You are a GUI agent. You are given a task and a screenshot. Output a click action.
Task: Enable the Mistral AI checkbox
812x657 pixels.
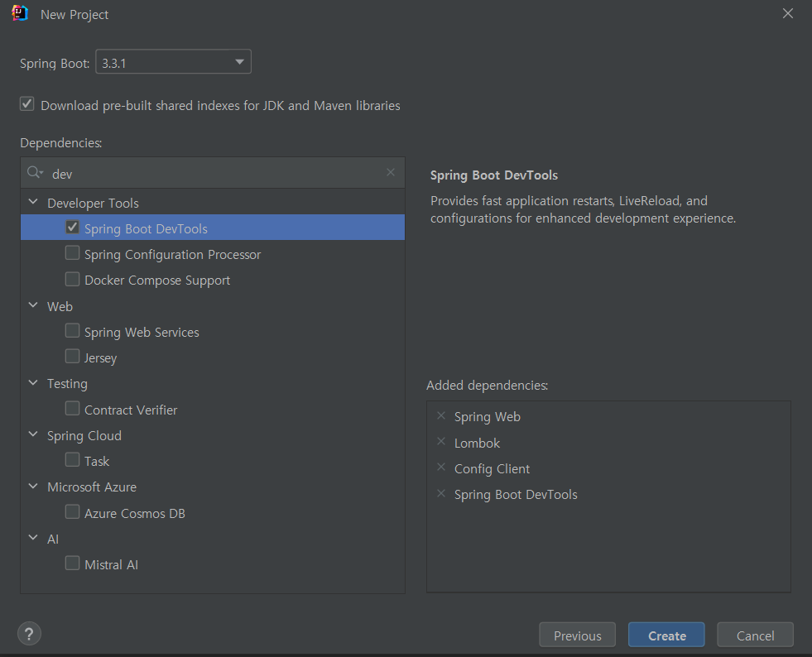click(73, 563)
